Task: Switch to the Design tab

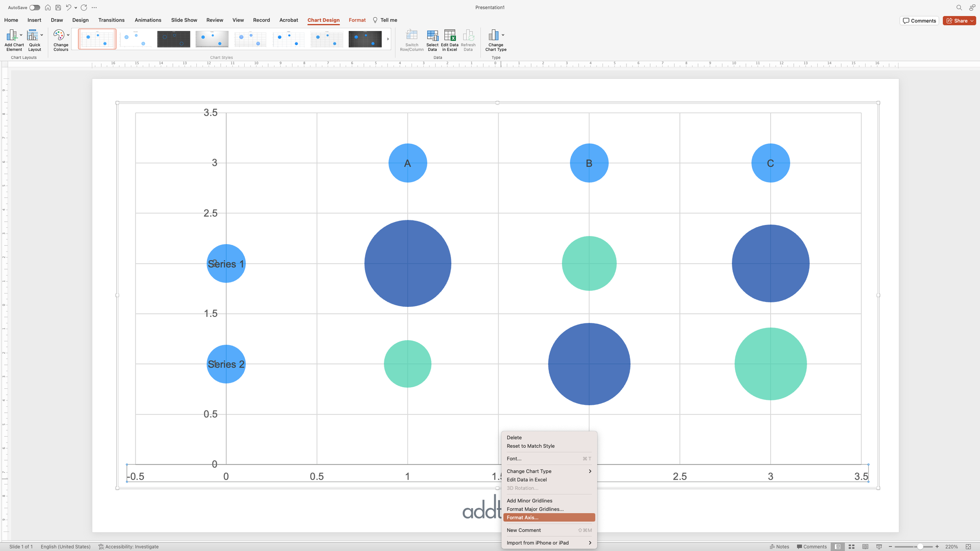Action: tap(80, 20)
